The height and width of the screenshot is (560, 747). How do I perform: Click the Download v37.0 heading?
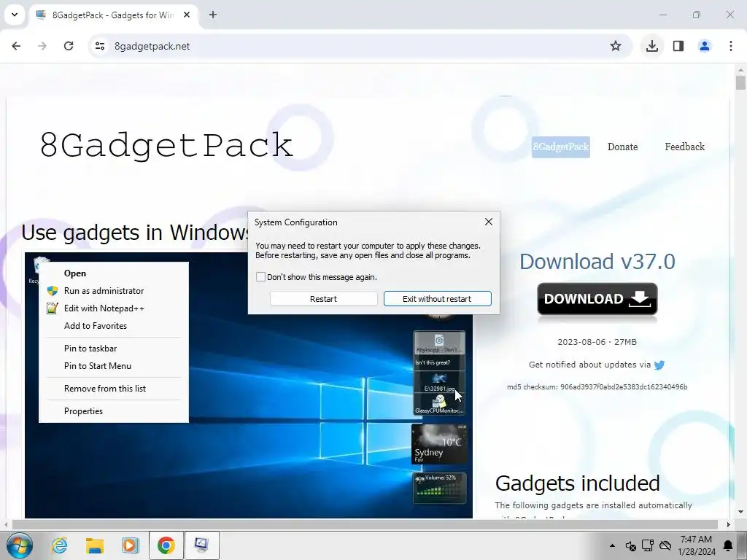(x=597, y=262)
